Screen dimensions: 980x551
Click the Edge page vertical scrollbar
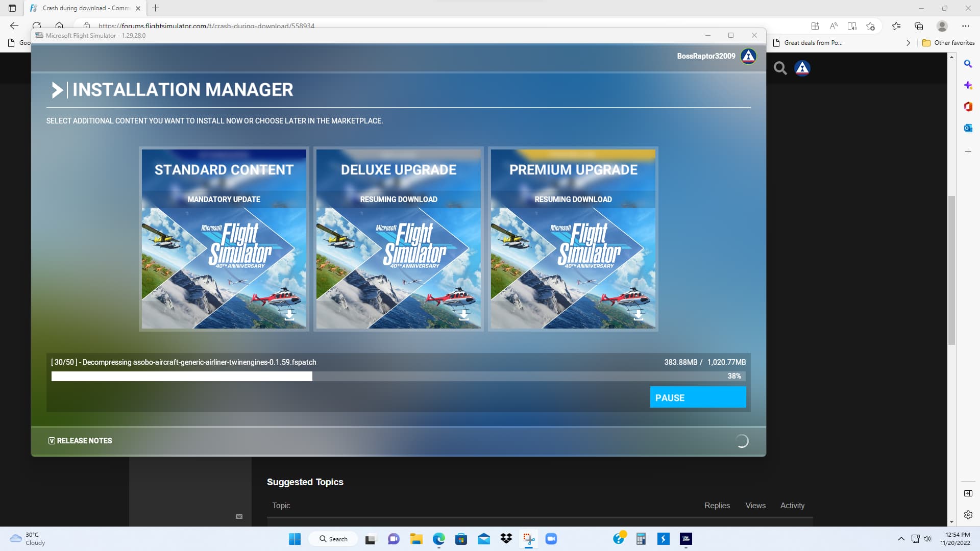pos(951,270)
